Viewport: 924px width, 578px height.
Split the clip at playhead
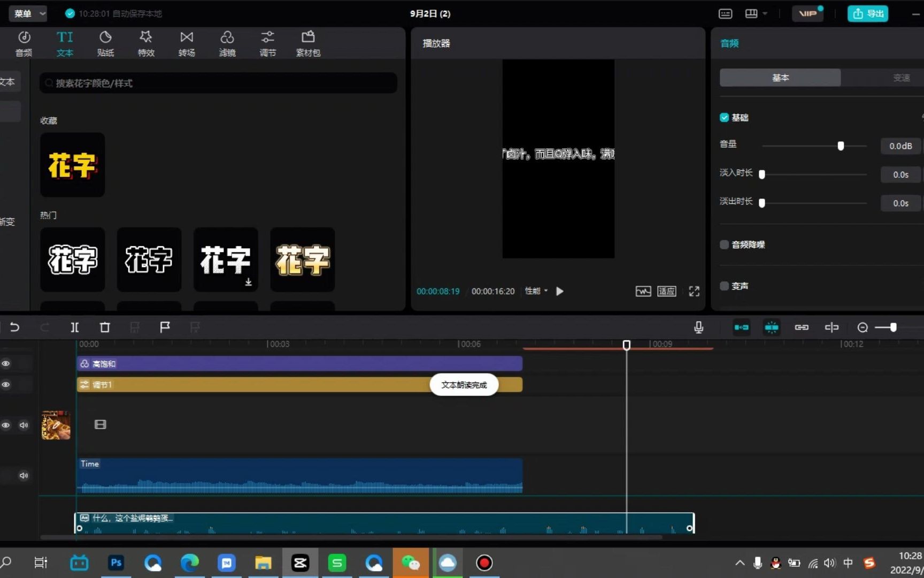pyautogui.click(x=75, y=327)
